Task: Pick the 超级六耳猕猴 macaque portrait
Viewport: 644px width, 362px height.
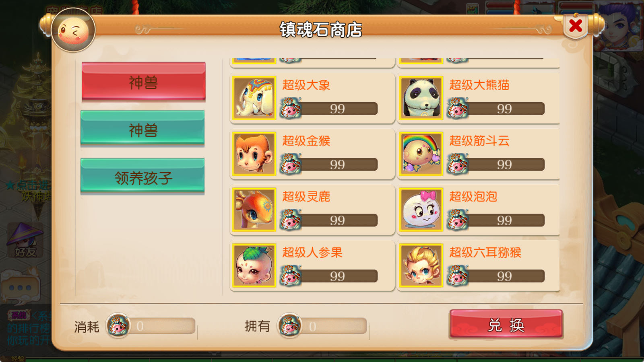Action: [x=421, y=265]
